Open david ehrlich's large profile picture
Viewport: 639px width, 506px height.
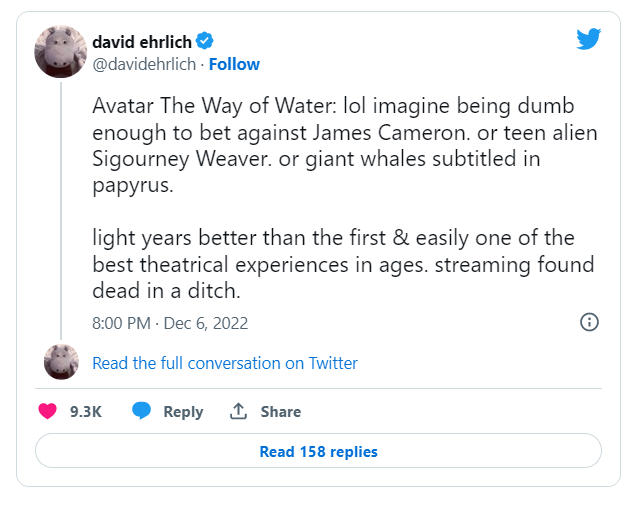[x=61, y=51]
